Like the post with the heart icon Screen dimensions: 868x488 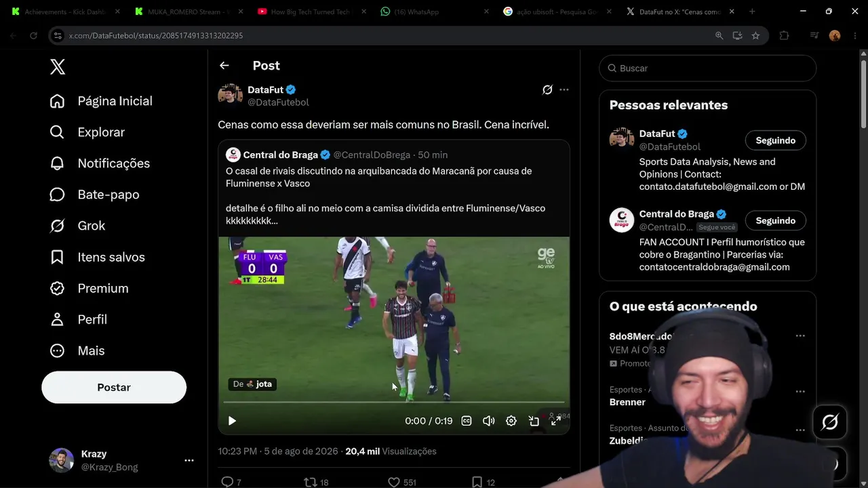pos(394,482)
